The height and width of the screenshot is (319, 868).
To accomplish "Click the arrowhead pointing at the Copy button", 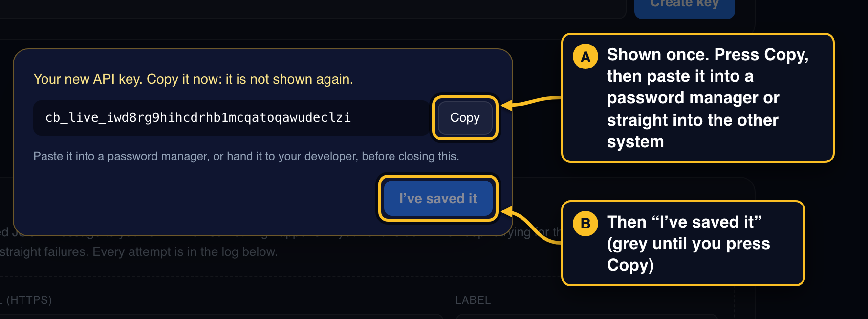I will pyautogui.click(x=507, y=105).
